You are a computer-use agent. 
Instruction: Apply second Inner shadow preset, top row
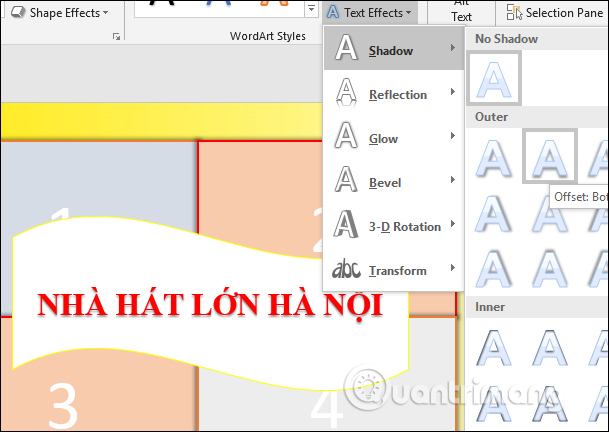[550, 347]
